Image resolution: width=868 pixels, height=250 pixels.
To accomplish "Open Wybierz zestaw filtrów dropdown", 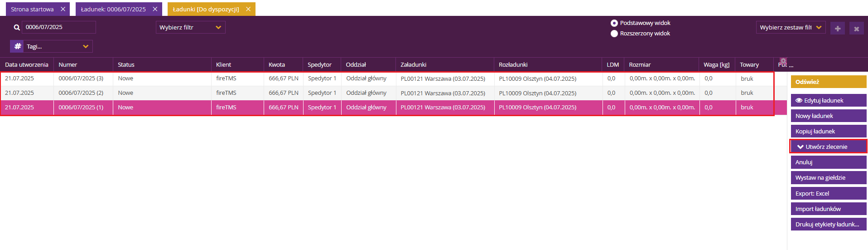I will pyautogui.click(x=791, y=27).
